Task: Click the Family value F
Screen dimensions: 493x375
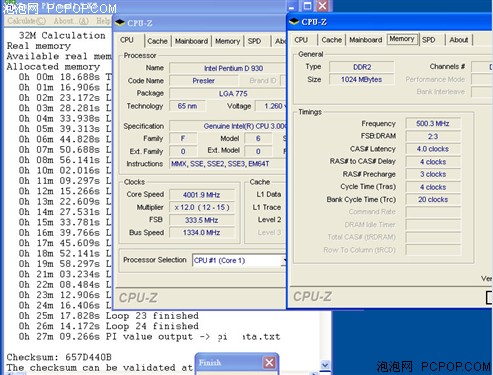Action: [x=183, y=139]
